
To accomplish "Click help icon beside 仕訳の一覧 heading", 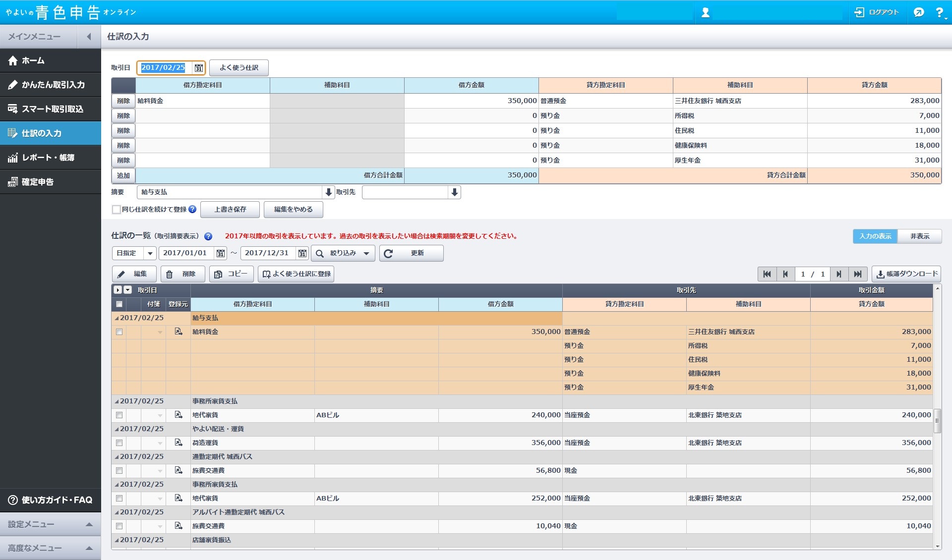I will pos(208,236).
